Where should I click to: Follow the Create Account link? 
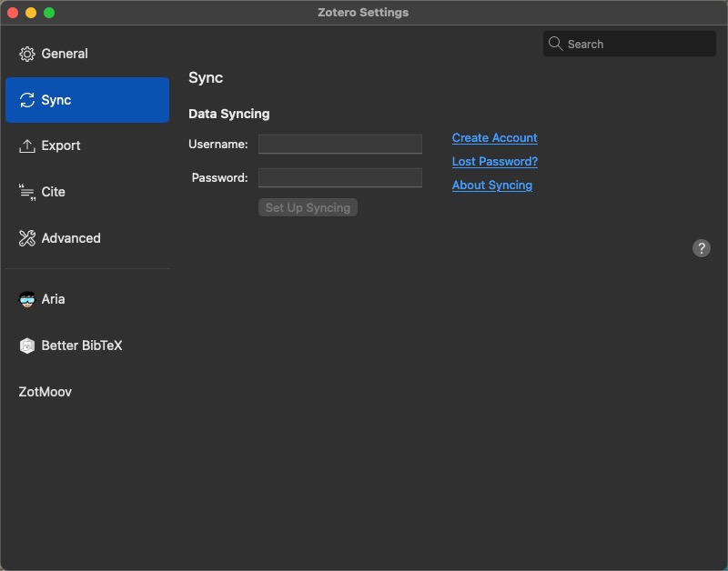point(494,138)
